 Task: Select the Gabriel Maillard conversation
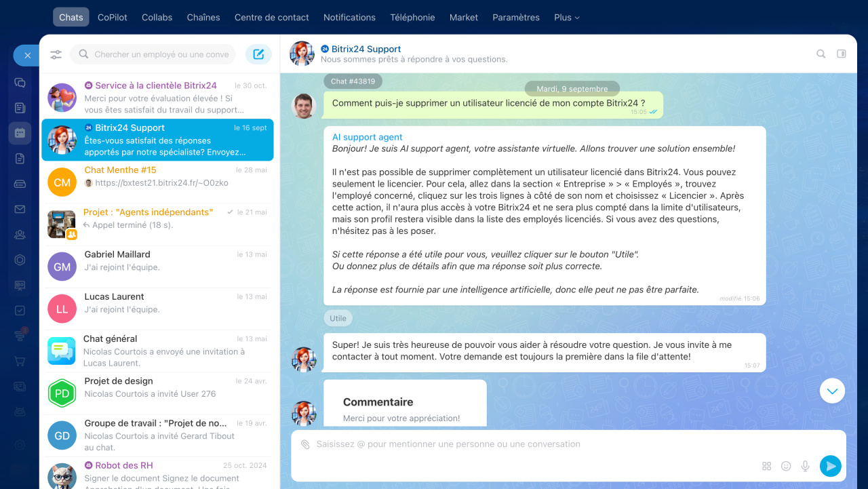157,261
